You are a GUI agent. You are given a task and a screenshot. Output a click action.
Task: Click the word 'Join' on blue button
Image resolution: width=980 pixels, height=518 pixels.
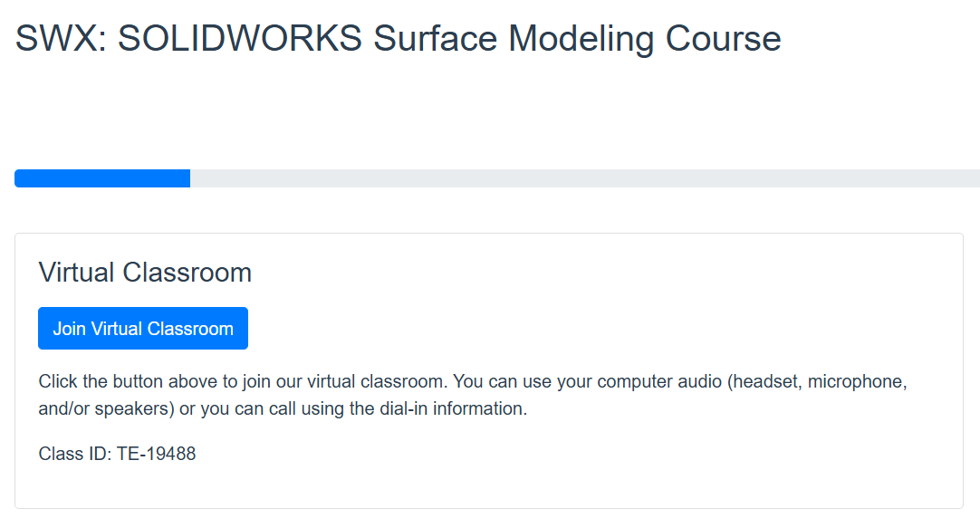pos(69,329)
